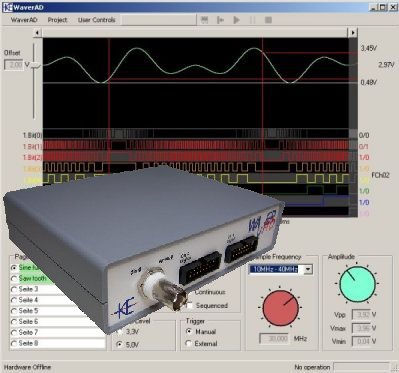Select the Seite 4 radio button

click(14, 300)
